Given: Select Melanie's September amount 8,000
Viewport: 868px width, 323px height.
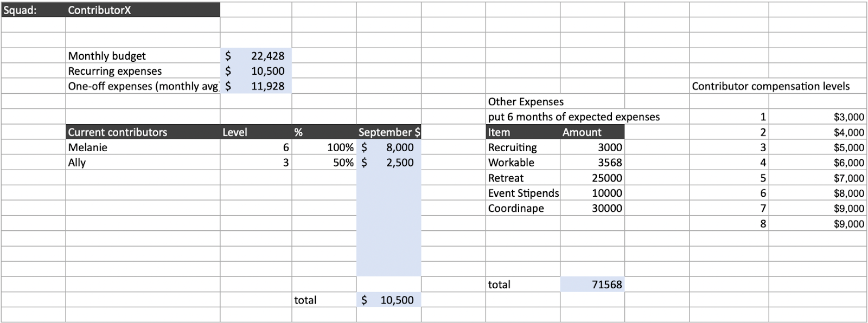Looking at the screenshot, I should coord(388,147).
